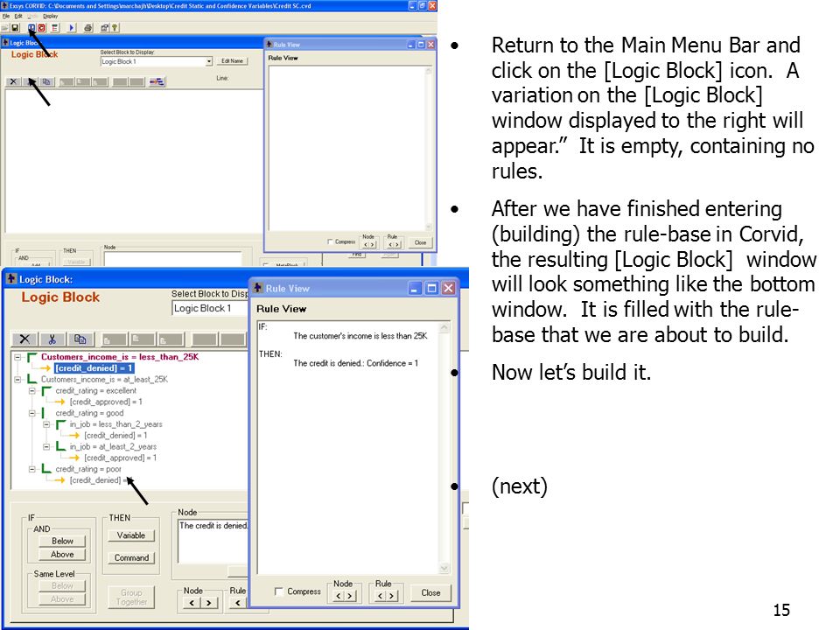Image resolution: width=840 pixels, height=630 pixels.
Task: Click the Save disk icon in Corvid toolbar
Action: click(15, 28)
